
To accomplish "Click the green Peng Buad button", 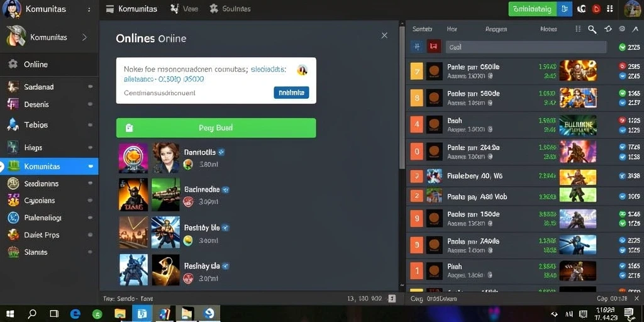I will click(x=216, y=128).
